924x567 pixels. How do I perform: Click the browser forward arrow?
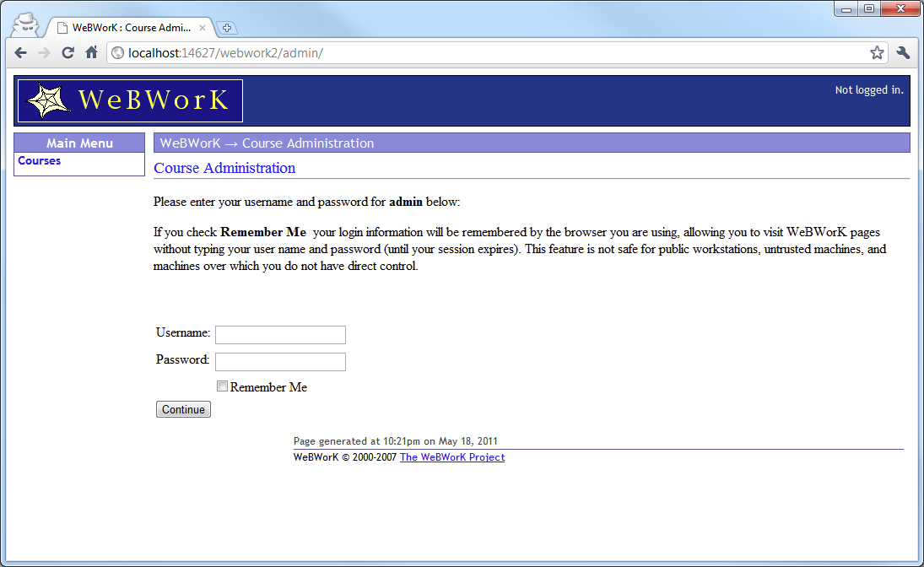click(x=44, y=53)
